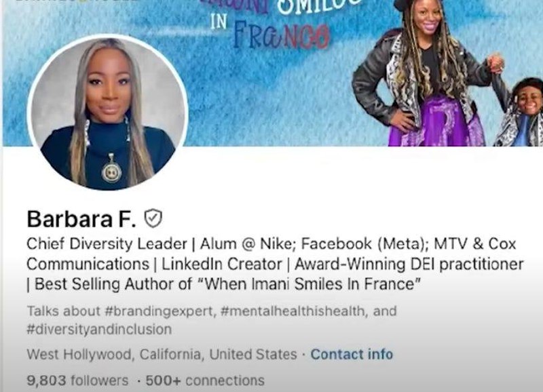Click the verification shield badge beside Barbara F.

[x=153, y=218]
